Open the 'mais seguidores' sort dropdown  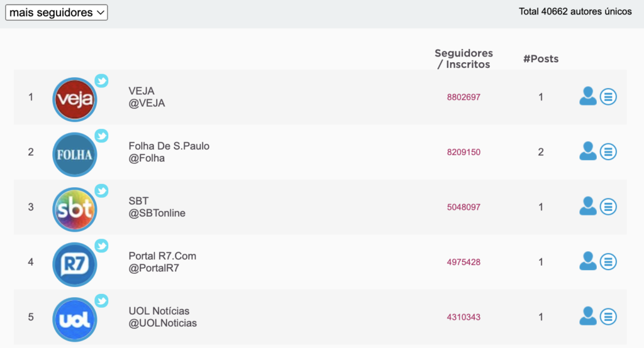pyautogui.click(x=56, y=13)
